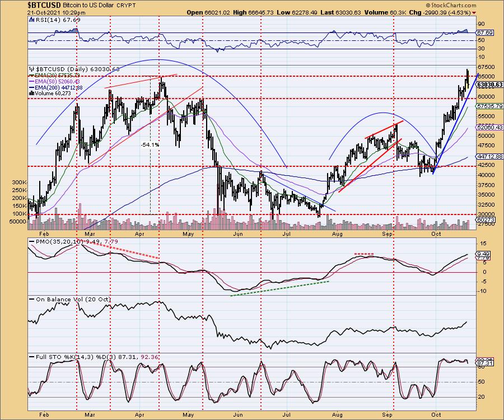Click the 9.49 PMO value tag
Screen dimensions: 504x420
pyautogui.click(x=484, y=253)
